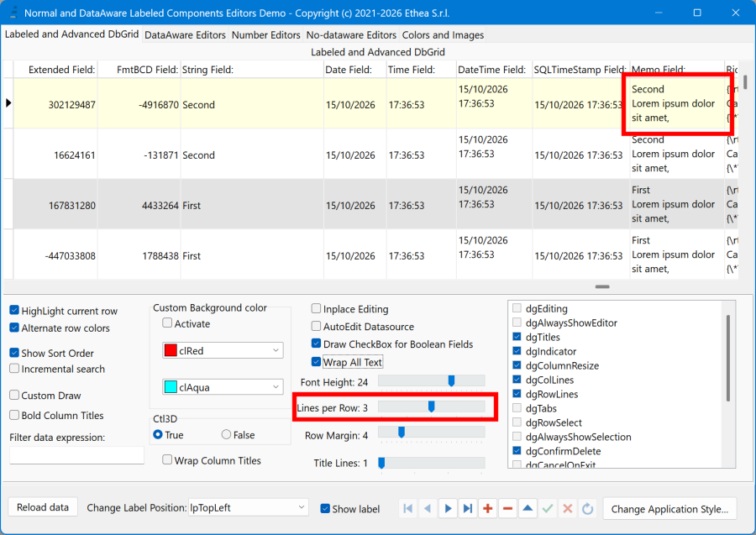Image resolution: width=756 pixels, height=535 pixels.
Task: Open the clAqua color dropdown
Action: [x=276, y=387]
